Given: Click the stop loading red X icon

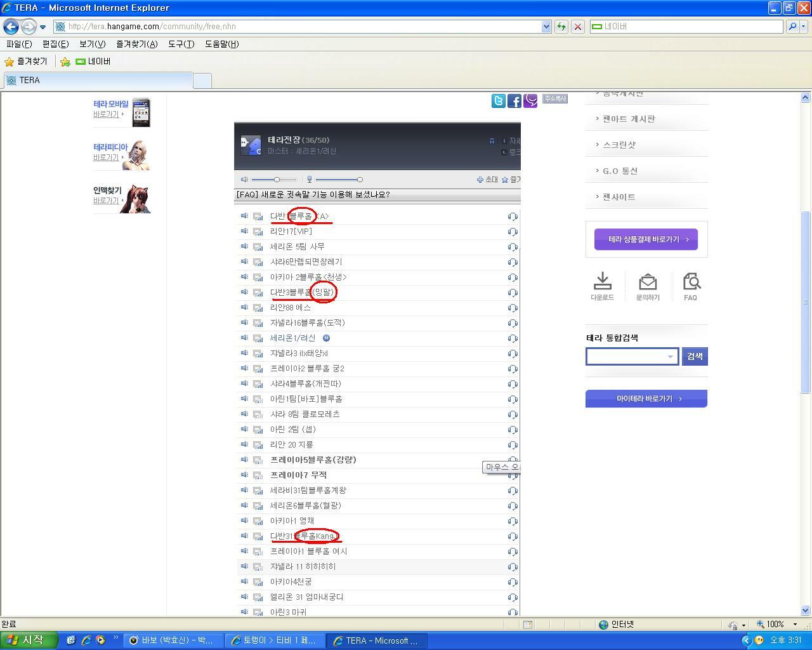Looking at the screenshot, I should (x=577, y=27).
